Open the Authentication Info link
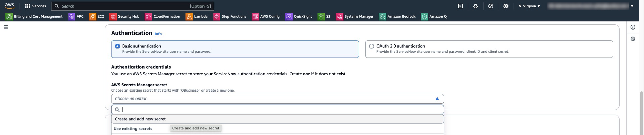This screenshot has width=644, height=135. [x=158, y=34]
